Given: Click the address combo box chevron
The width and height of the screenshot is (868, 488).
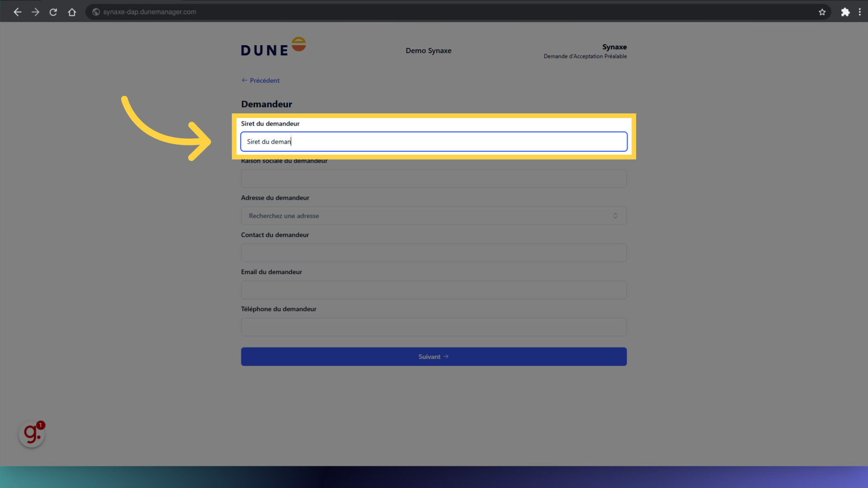Looking at the screenshot, I should [x=615, y=216].
